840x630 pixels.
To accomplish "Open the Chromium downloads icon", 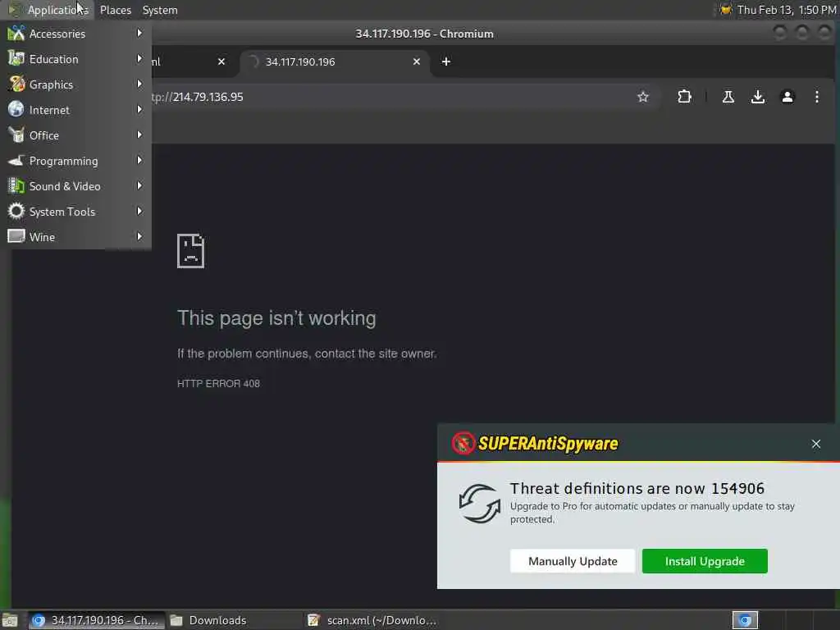I will click(x=757, y=97).
